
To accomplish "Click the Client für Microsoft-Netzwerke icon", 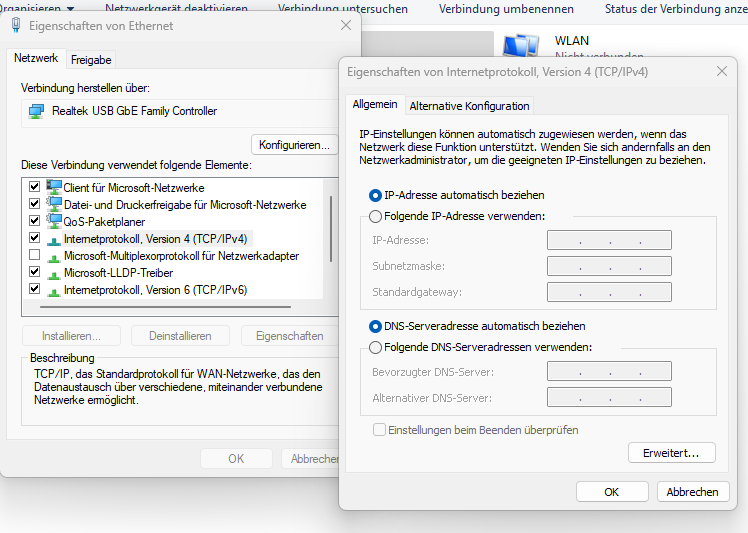I will coord(54,187).
